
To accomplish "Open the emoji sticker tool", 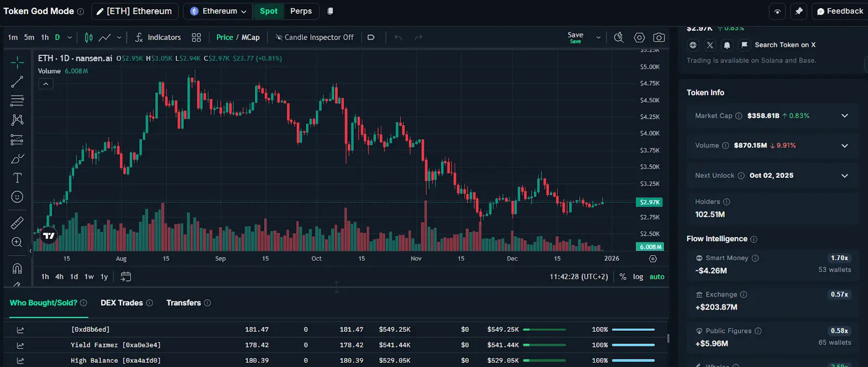I will point(17,197).
